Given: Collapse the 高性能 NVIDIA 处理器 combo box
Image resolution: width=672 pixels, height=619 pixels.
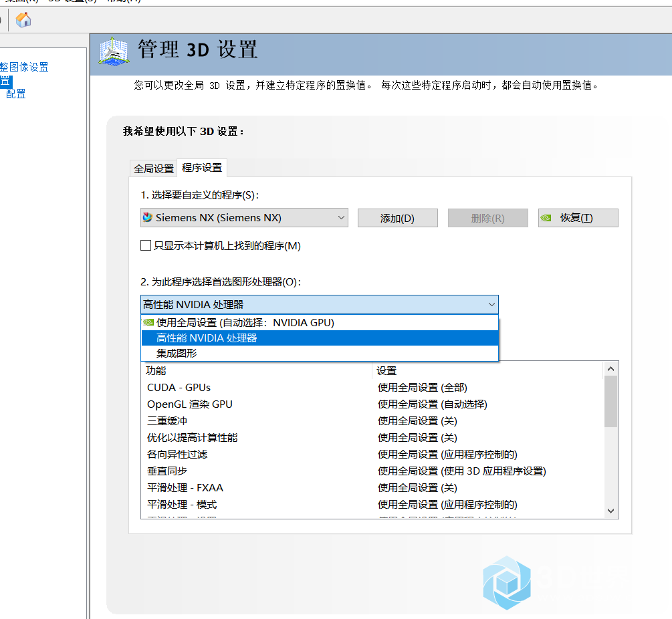Looking at the screenshot, I should (320, 305).
